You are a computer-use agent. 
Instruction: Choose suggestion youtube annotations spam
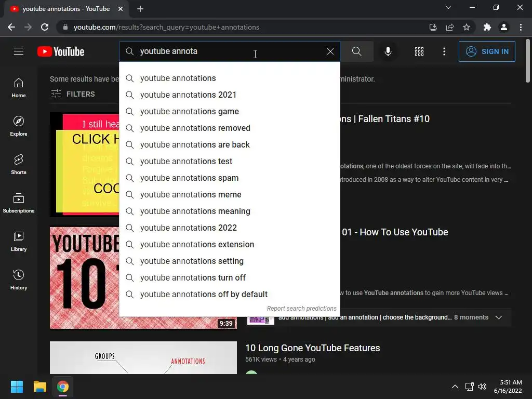point(229,178)
